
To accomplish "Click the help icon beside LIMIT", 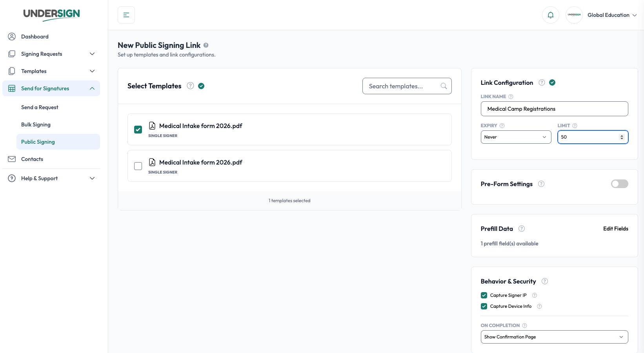I will 575,126.
